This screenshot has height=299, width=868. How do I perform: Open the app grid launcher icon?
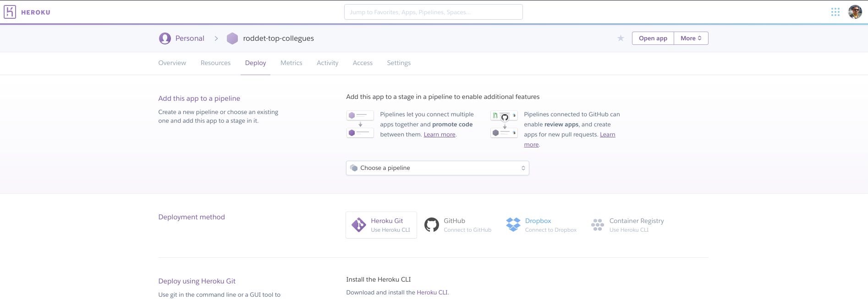click(835, 12)
